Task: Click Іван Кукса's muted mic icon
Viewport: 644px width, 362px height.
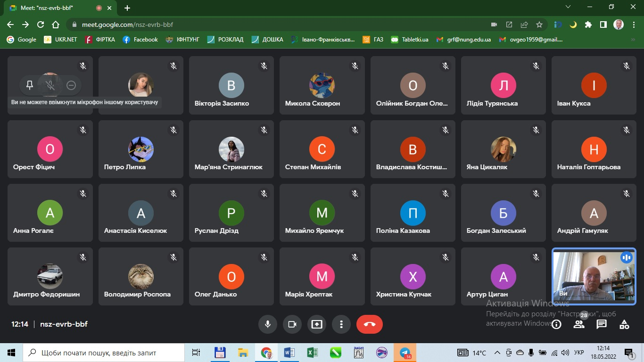Action: coord(627,66)
